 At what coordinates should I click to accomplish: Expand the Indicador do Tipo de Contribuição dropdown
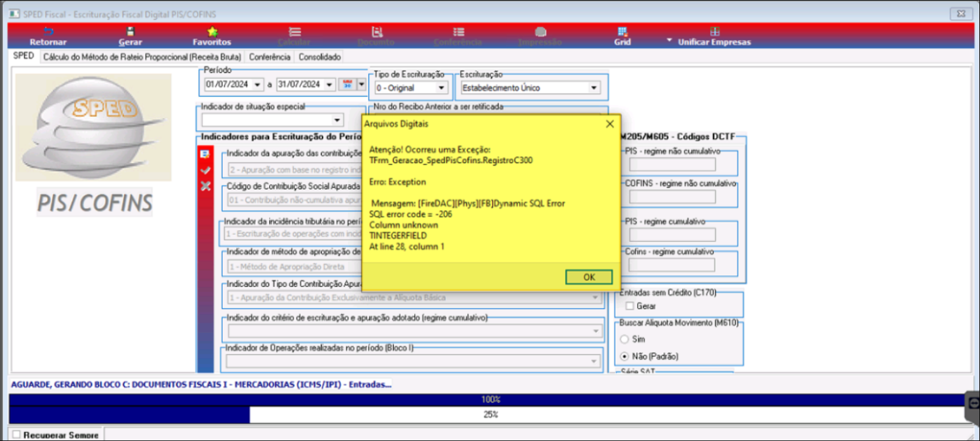(x=595, y=297)
